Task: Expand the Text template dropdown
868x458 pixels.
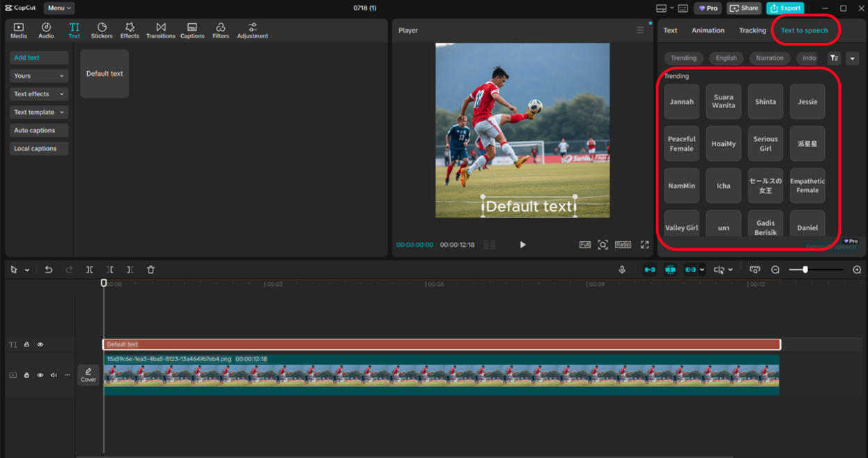Action: [39, 112]
